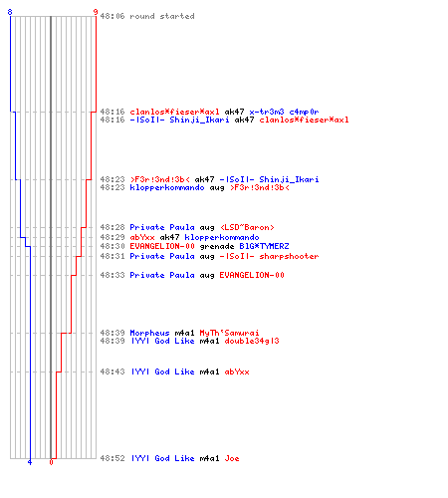The height and width of the screenshot is (498, 448).
Task: Click victim name Joe
Action: [x=232, y=458]
